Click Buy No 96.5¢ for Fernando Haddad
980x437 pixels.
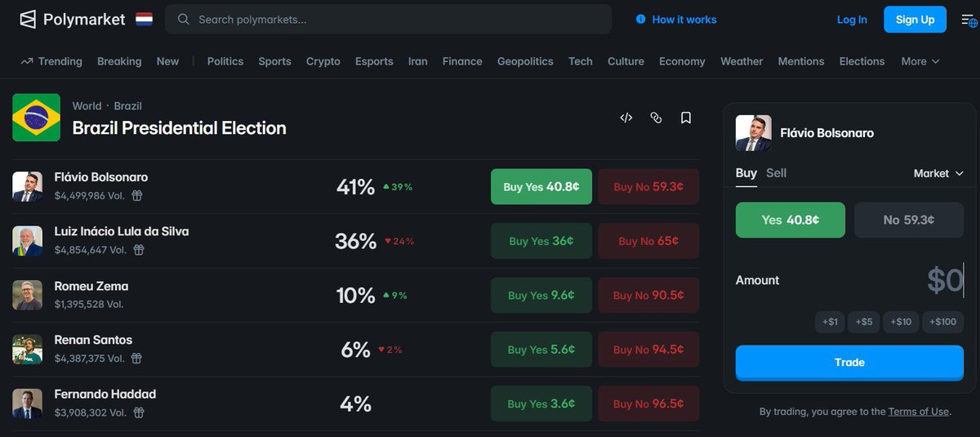pos(648,404)
